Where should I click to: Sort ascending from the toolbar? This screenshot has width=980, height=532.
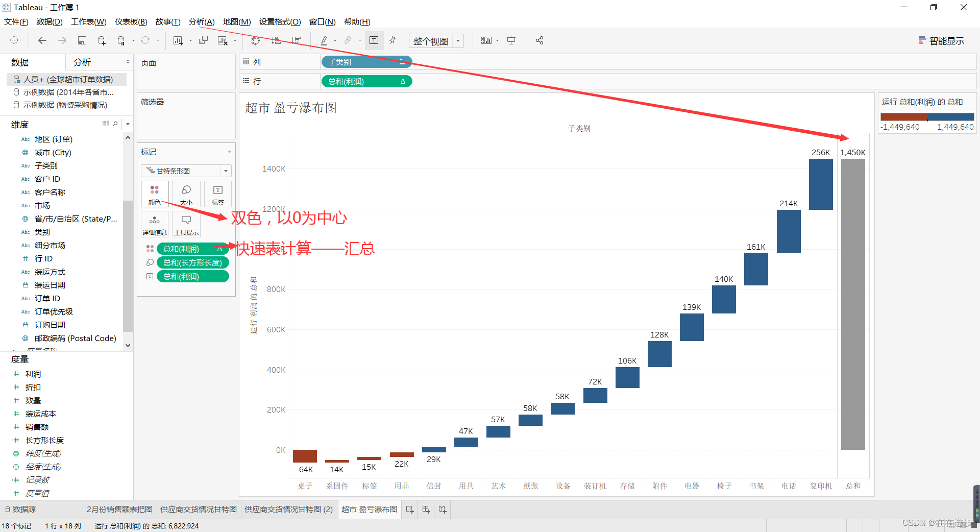pyautogui.click(x=276, y=40)
